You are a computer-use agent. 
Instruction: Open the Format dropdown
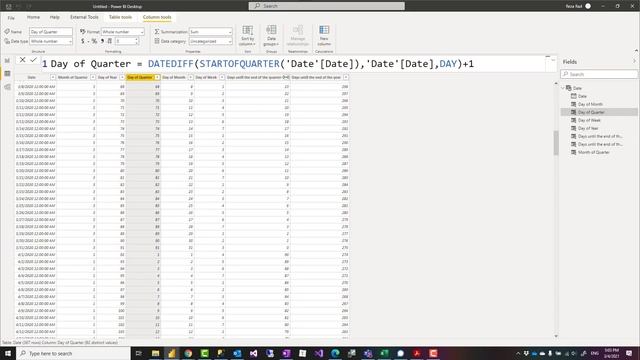point(122,31)
